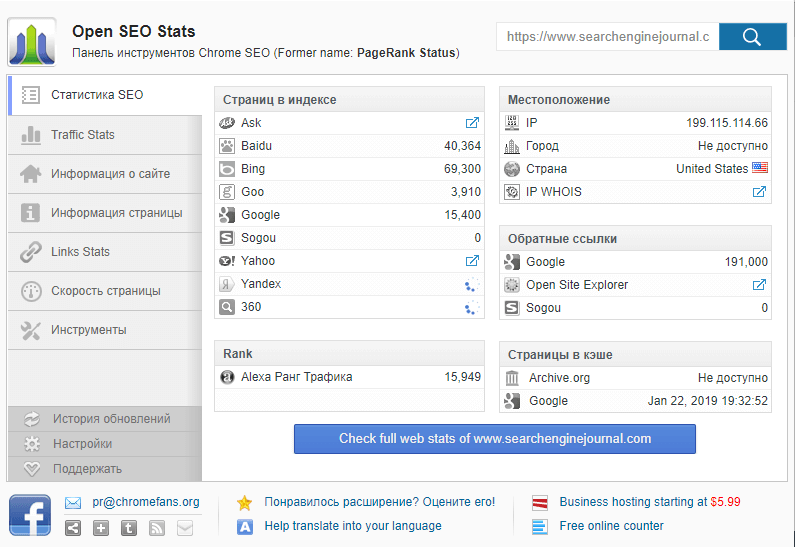The height and width of the screenshot is (547, 795).
Task: Click Baidu indexed count 40,364
Action: point(462,146)
